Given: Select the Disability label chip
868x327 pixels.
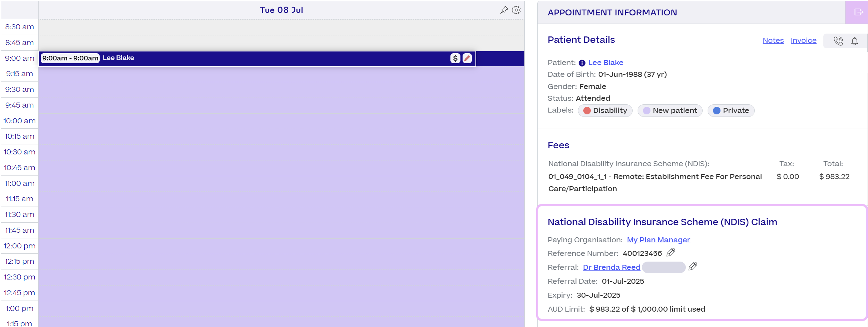Looking at the screenshot, I should 605,110.
